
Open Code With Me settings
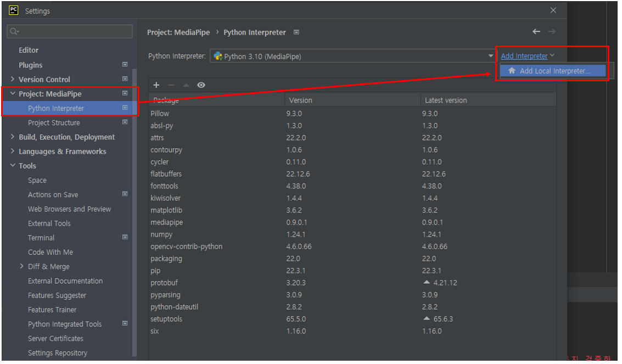coord(51,252)
